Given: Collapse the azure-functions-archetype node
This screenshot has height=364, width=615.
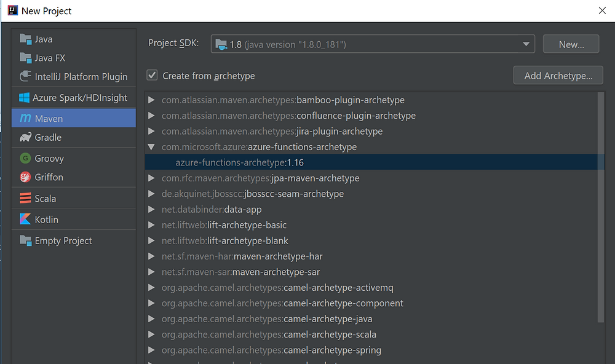Looking at the screenshot, I should pos(151,147).
